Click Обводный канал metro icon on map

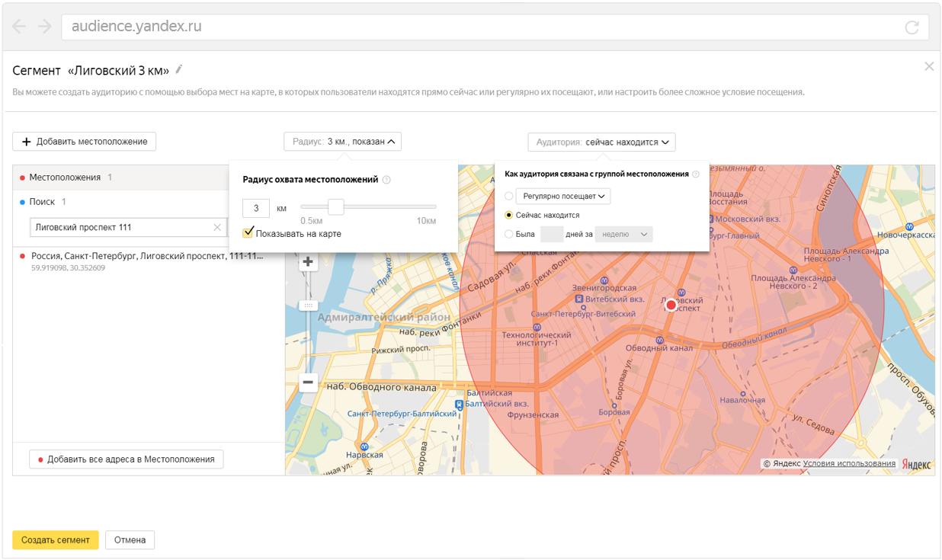(x=659, y=339)
